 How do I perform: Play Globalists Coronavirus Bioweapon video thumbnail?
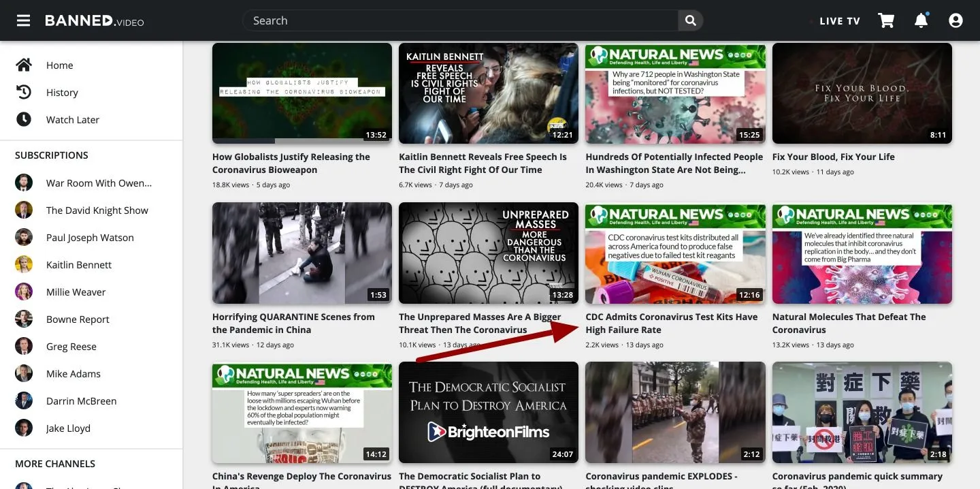pyautogui.click(x=302, y=93)
